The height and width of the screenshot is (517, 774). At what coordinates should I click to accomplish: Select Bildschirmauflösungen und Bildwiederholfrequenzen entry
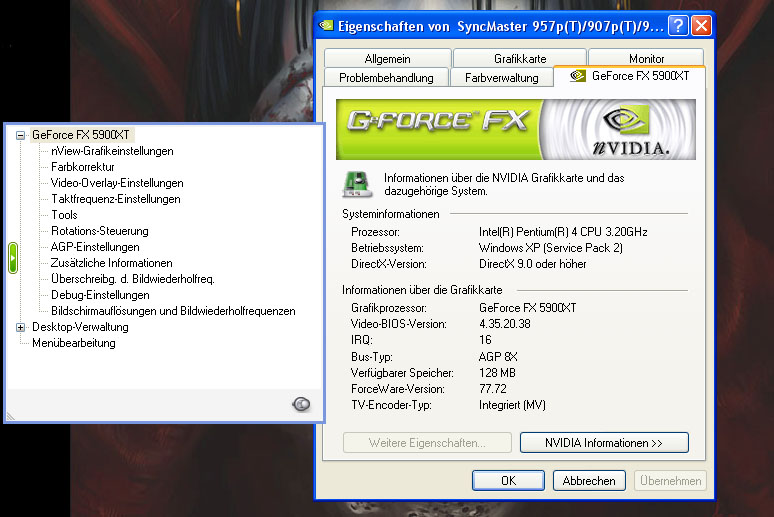(173, 311)
